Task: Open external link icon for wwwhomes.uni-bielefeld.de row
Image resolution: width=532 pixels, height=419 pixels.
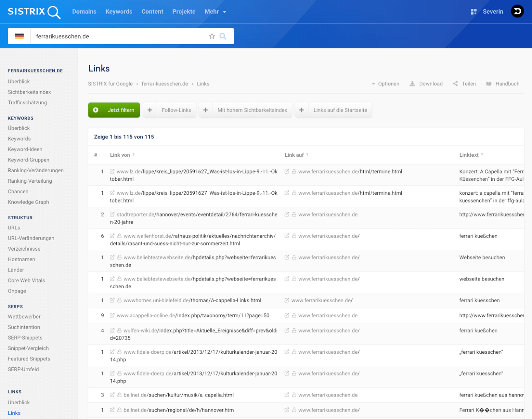Action: point(112,300)
